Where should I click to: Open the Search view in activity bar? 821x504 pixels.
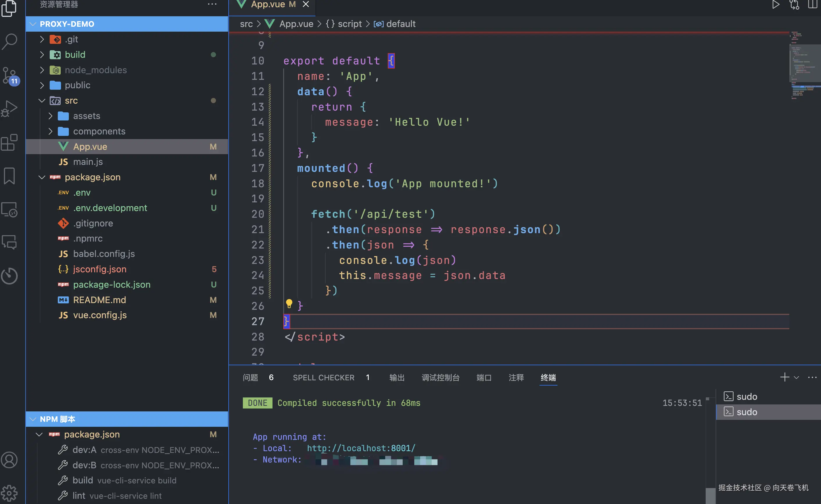tap(9, 41)
